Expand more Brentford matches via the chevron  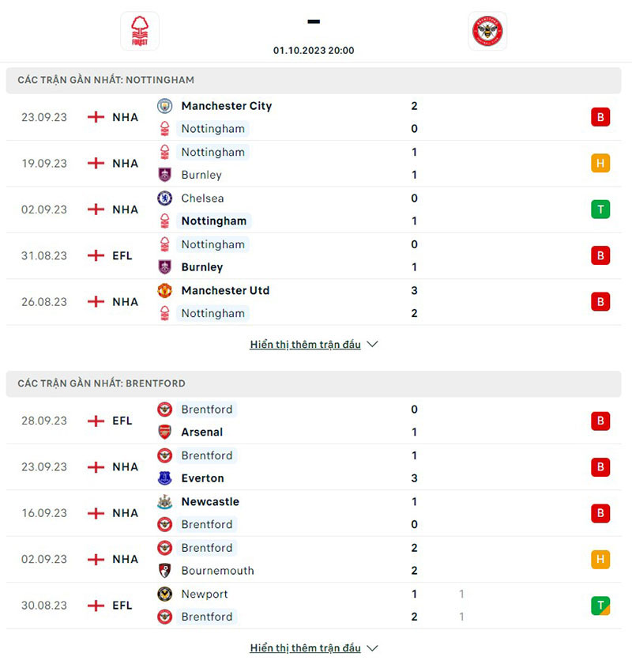click(371, 647)
